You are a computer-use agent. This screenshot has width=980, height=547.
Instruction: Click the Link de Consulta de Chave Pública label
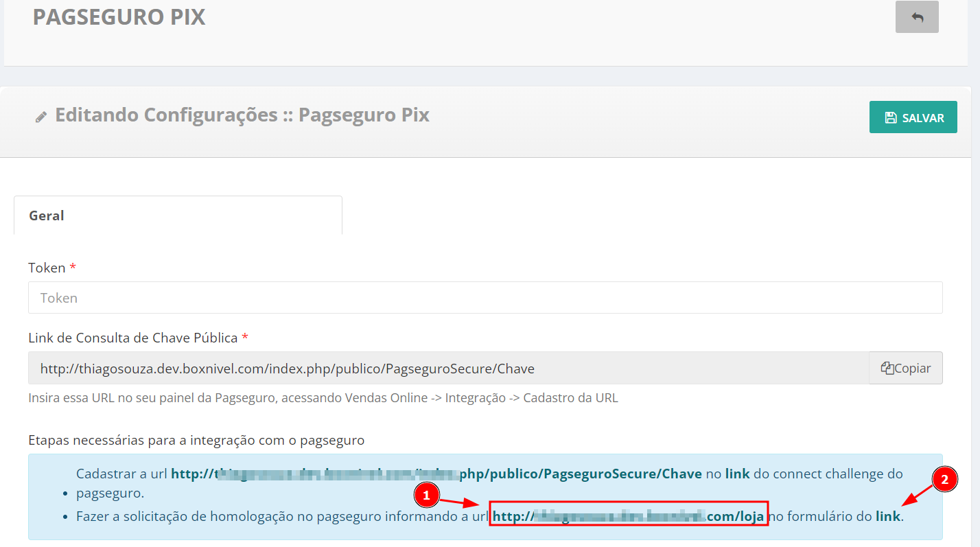click(132, 338)
